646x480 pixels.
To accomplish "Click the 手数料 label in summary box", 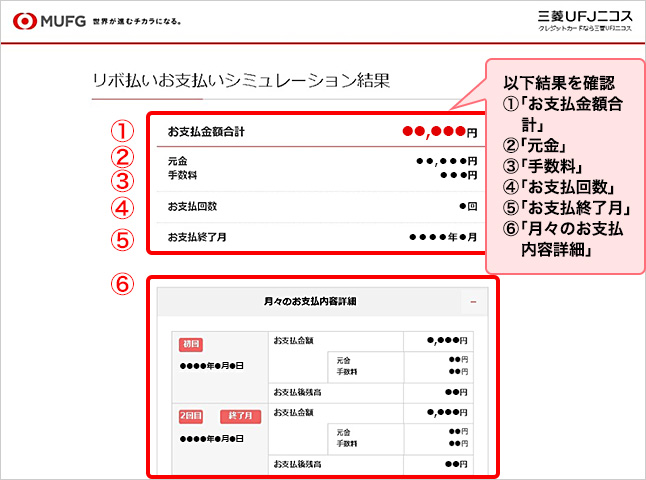I will 178,174.
